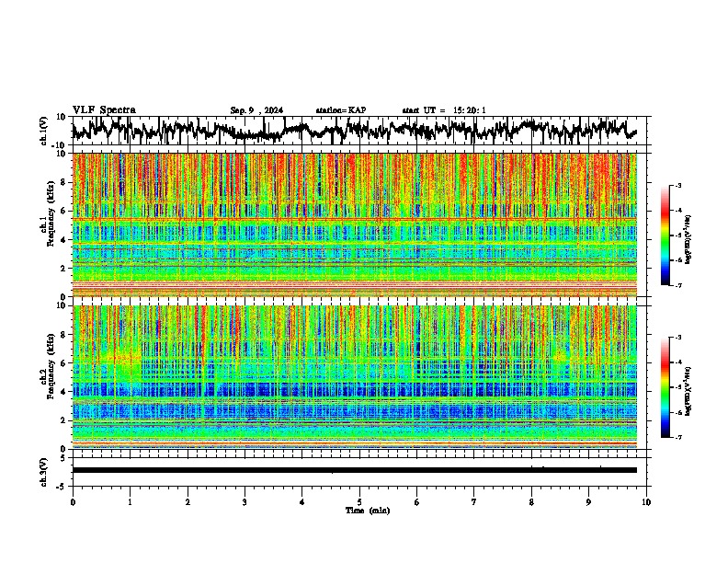The height and width of the screenshot is (563, 728).
Task: Click inside the ch.1 spectrogram panel
Action: [x=354, y=224]
